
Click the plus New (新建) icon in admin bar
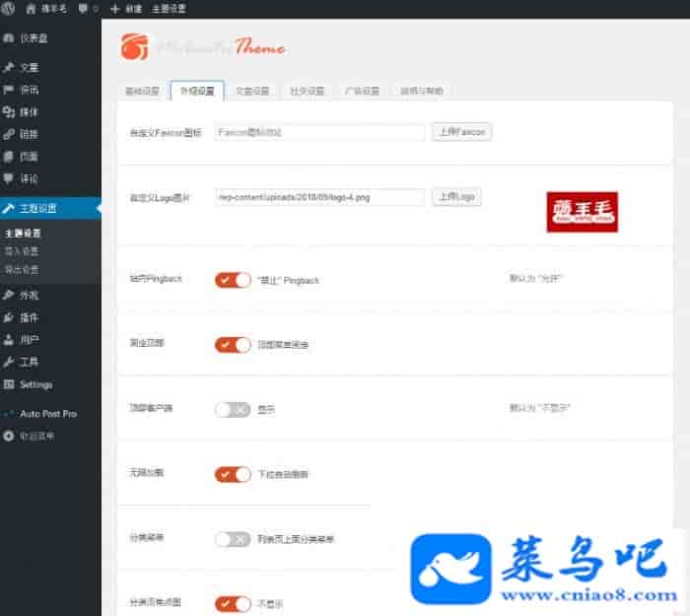[115, 8]
